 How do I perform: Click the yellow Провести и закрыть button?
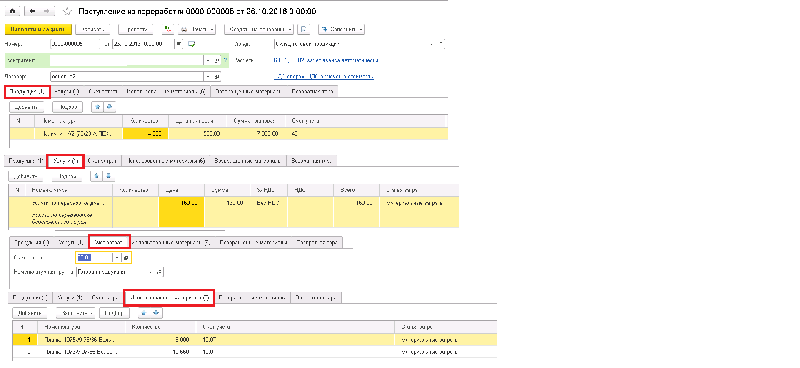click(38, 30)
